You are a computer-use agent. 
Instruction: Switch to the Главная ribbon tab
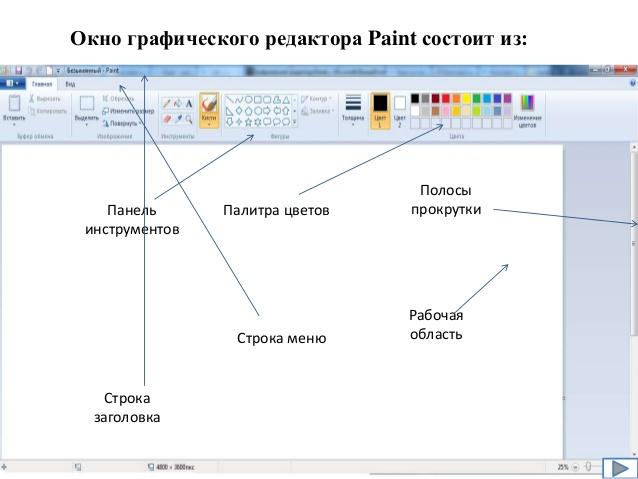click(42, 84)
